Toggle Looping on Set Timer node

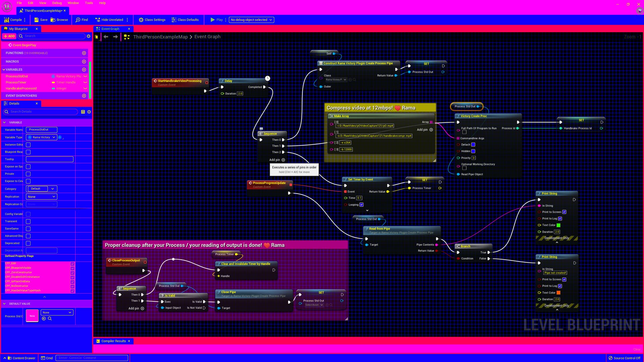click(x=362, y=205)
